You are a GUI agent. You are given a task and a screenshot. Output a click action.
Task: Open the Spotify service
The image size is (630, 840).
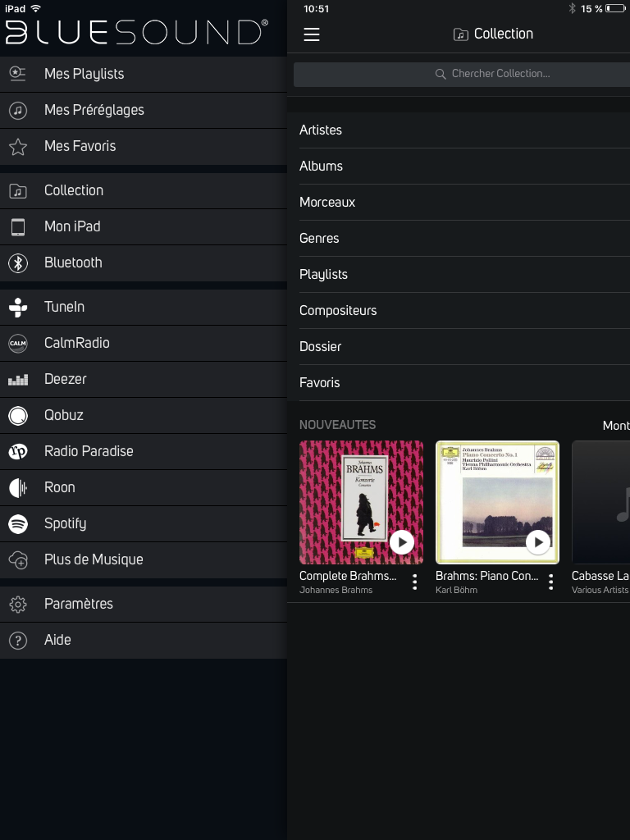coord(144,524)
